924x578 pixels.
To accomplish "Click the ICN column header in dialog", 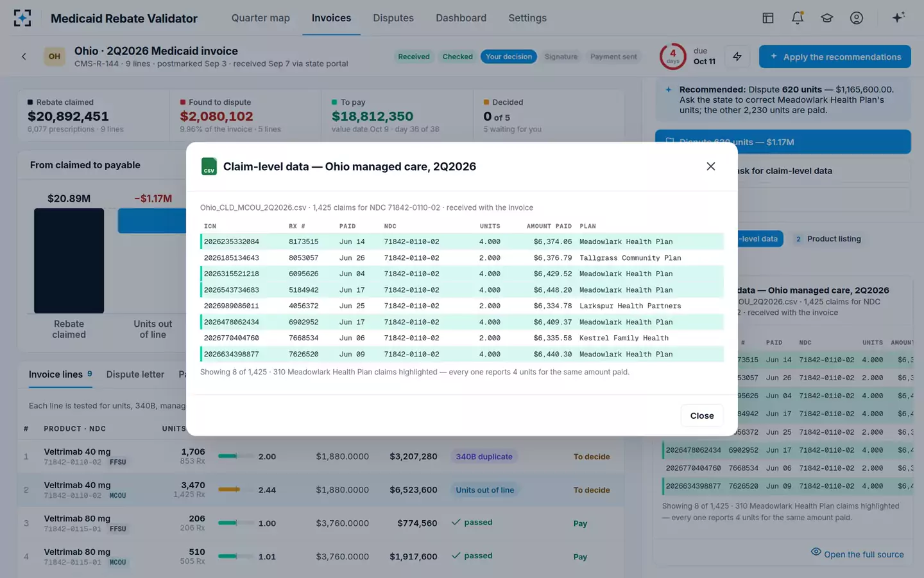I will [x=210, y=226].
